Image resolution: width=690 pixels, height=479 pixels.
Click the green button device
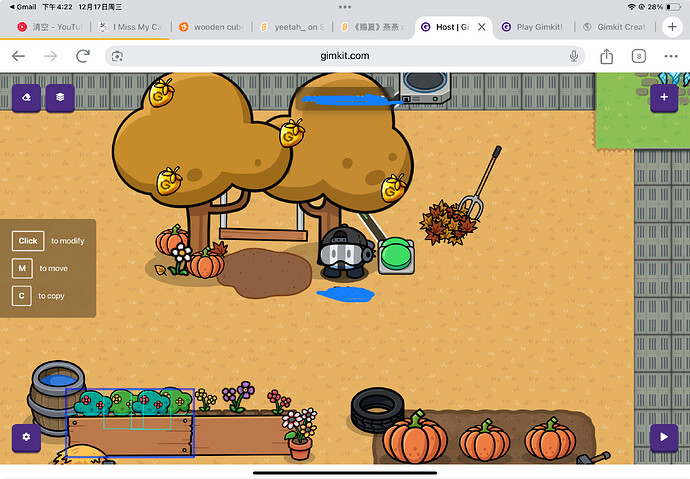point(394,255)
